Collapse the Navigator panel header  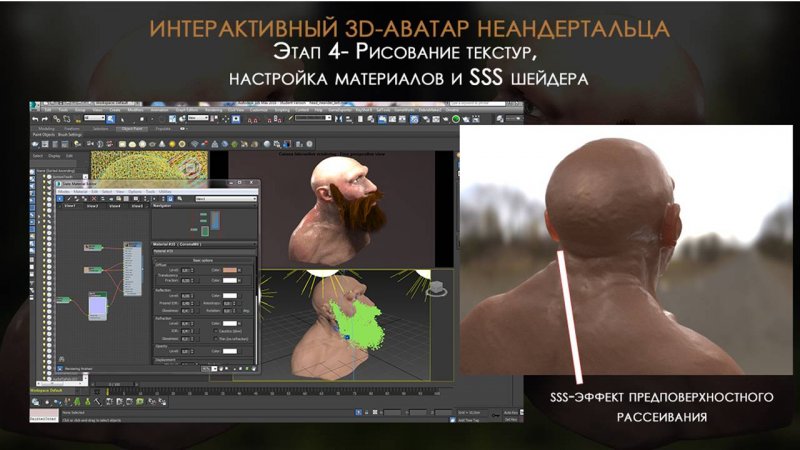205,206
